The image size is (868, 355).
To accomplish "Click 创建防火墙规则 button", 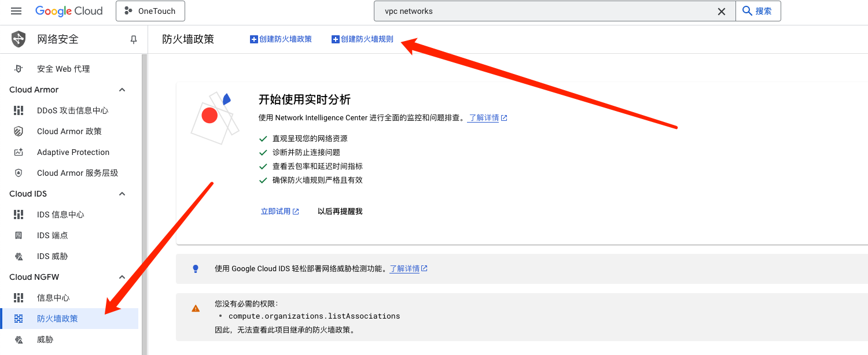I will tap(362, 39).
